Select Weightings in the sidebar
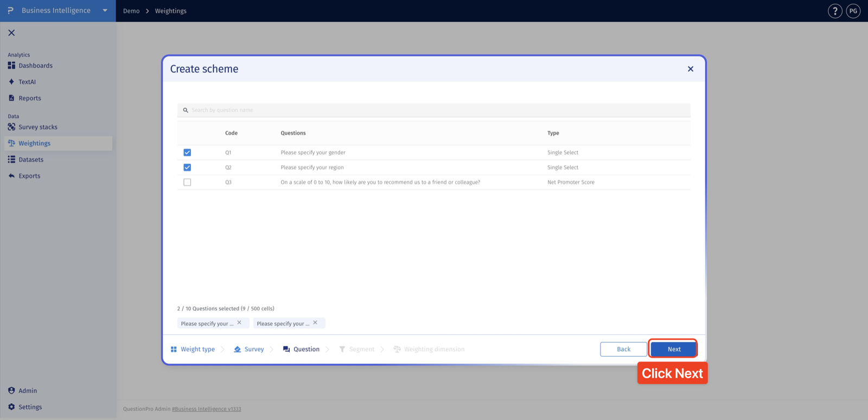 coord(58,143)
